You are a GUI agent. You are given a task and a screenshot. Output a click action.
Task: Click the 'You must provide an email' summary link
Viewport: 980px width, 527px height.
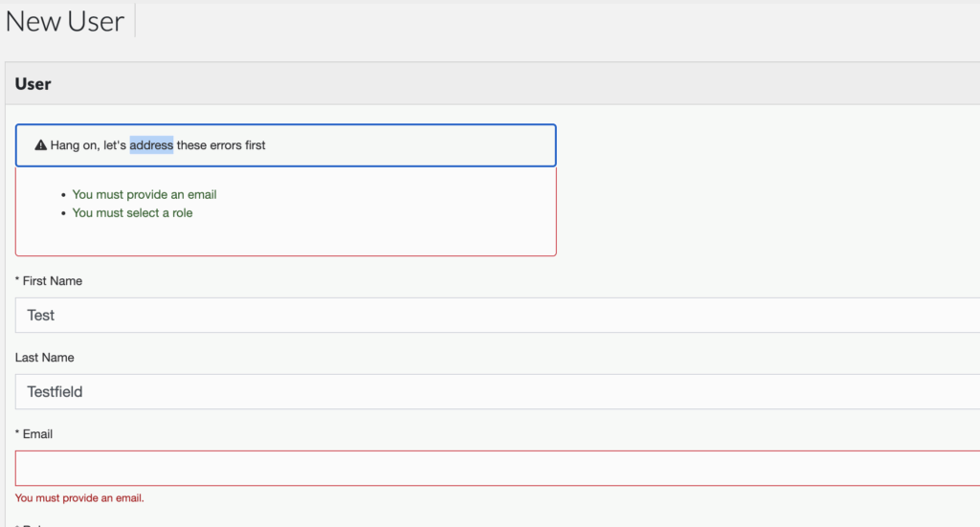pos(145,194)
